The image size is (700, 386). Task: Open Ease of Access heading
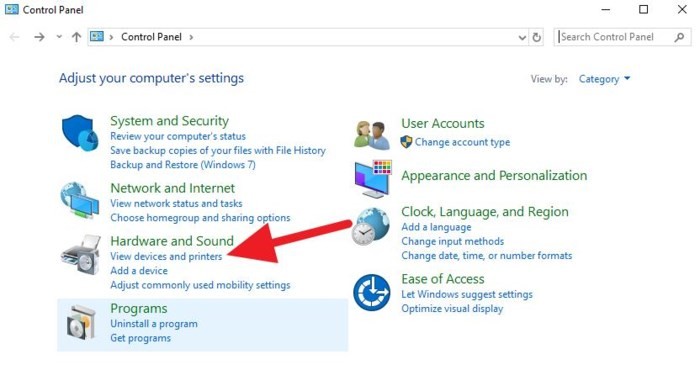point(442,279)
